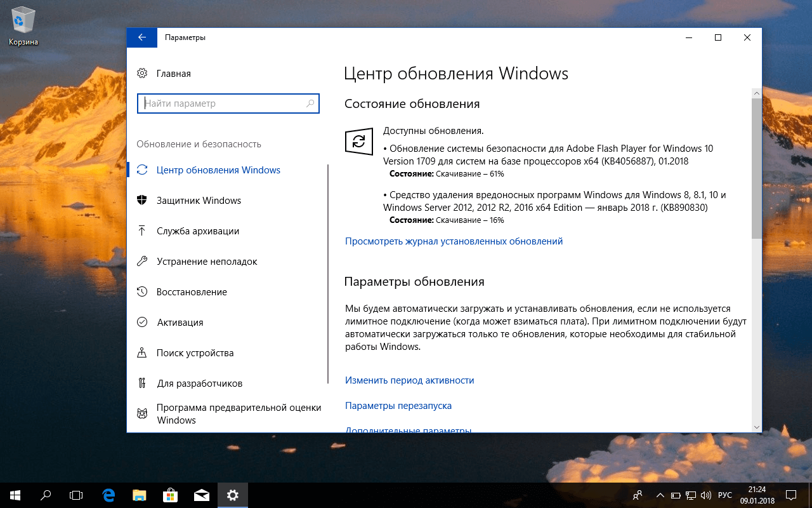
Task: Open Для разработчиков section
Action: (x=190, y=384)
